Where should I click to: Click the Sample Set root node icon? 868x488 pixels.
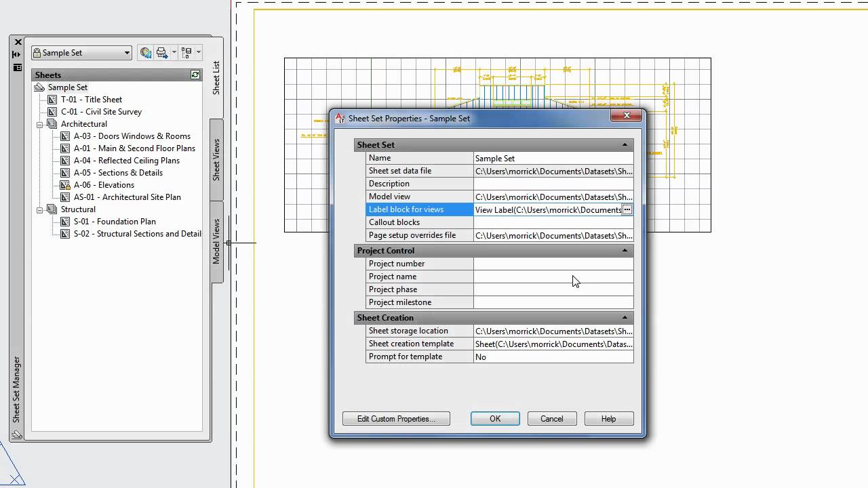[x=39, y=87]
